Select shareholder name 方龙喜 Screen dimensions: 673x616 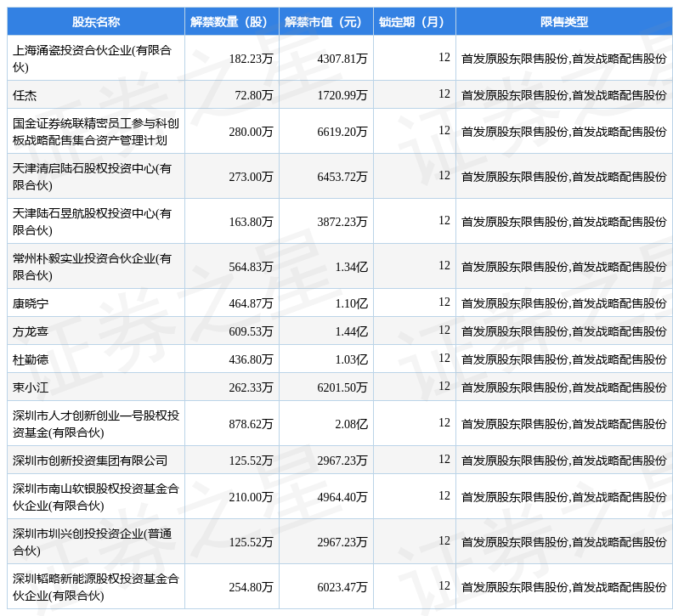[x=31, y=331]
